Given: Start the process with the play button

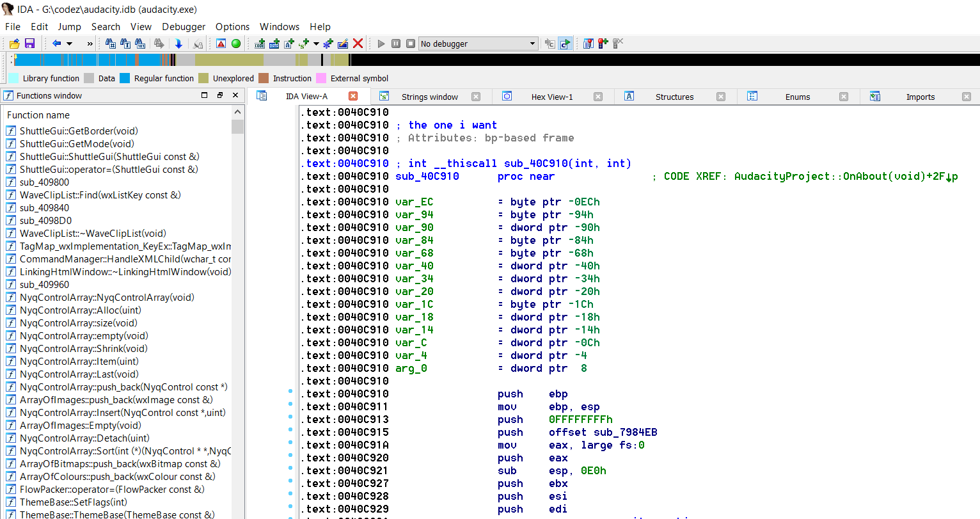Looking at the screenshot, I should coord(381,44).
